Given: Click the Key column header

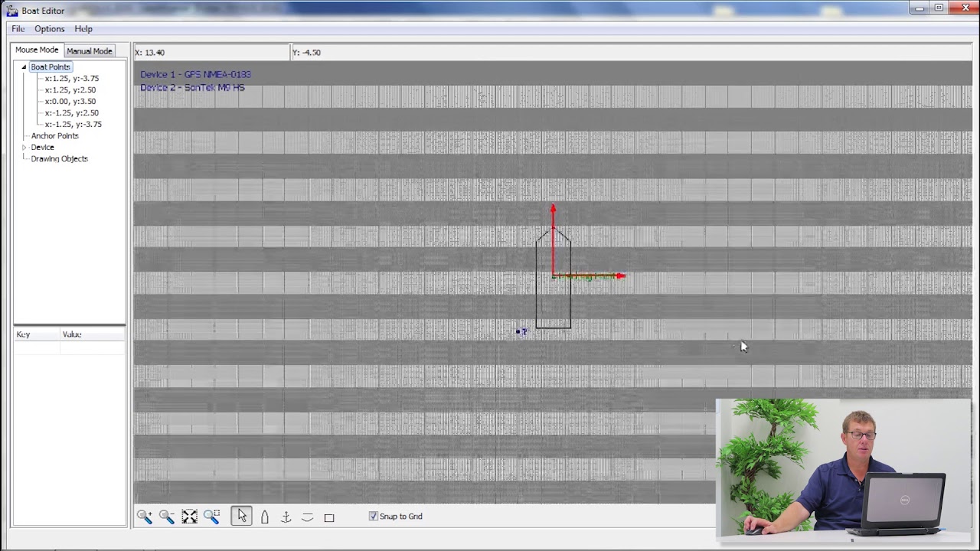Looking at the screenshot, I should [37, 334].
